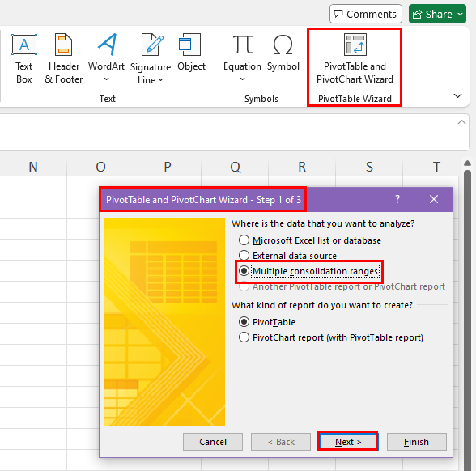
Task: Click the Finish button
Action: 416,442
